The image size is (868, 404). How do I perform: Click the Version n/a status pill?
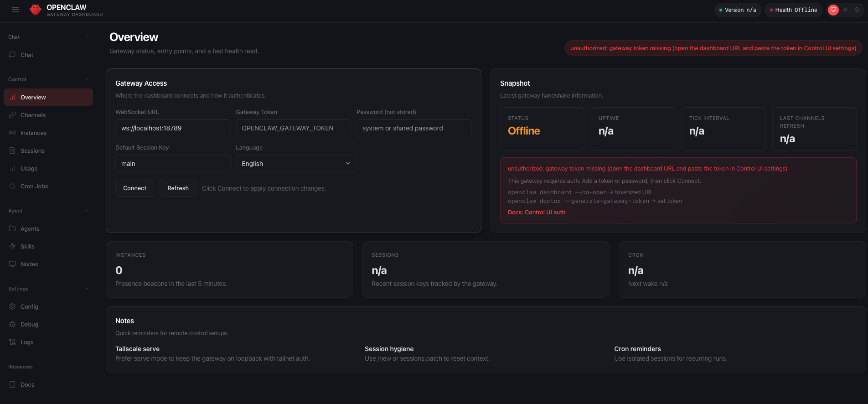point(738,10)
